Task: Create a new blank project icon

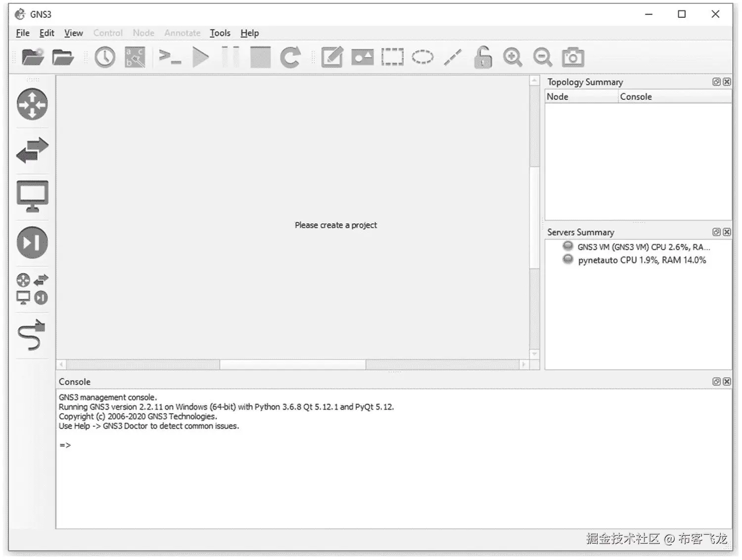Action: (33, 57)
